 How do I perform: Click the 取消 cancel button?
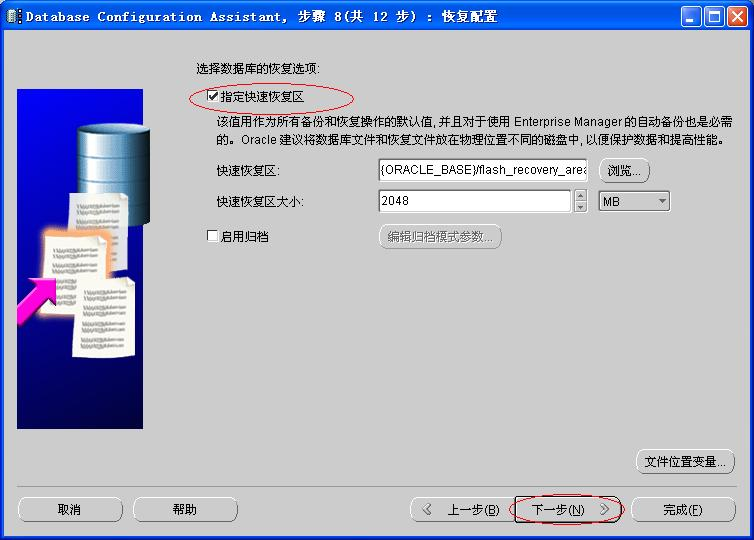point(70,509)
